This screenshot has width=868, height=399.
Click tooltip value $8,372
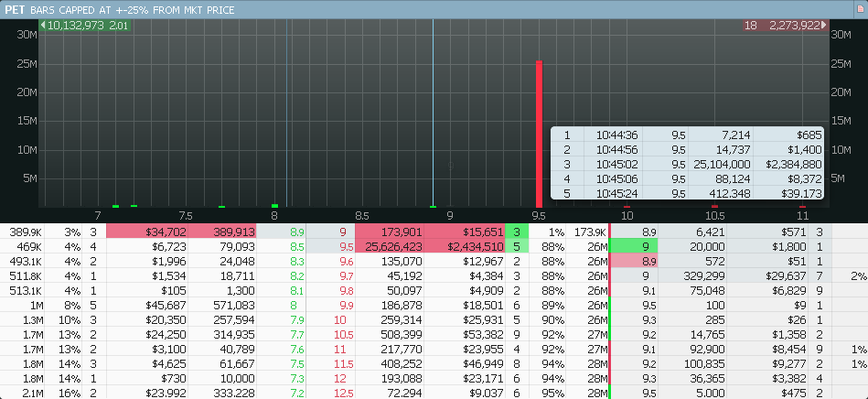click(803, 179)
